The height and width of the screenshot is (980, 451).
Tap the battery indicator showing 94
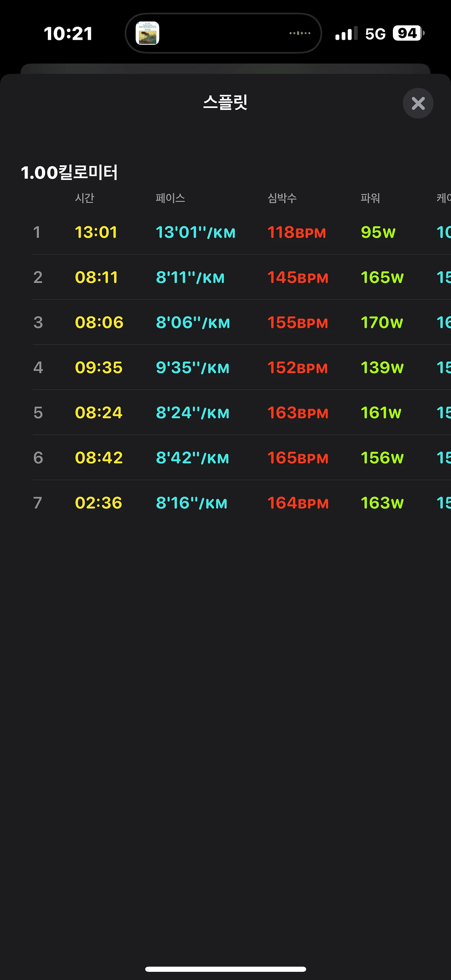[x=408, y=33]
